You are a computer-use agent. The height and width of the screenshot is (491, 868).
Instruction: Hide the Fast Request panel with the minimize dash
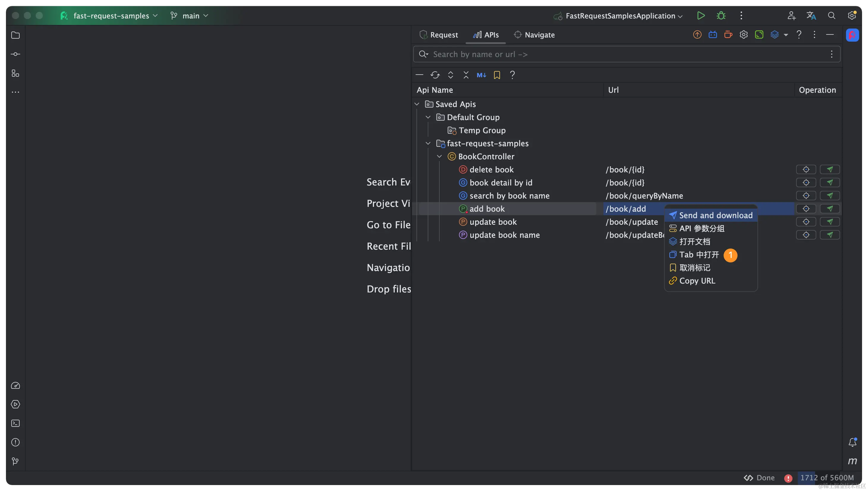coord(830,35)
